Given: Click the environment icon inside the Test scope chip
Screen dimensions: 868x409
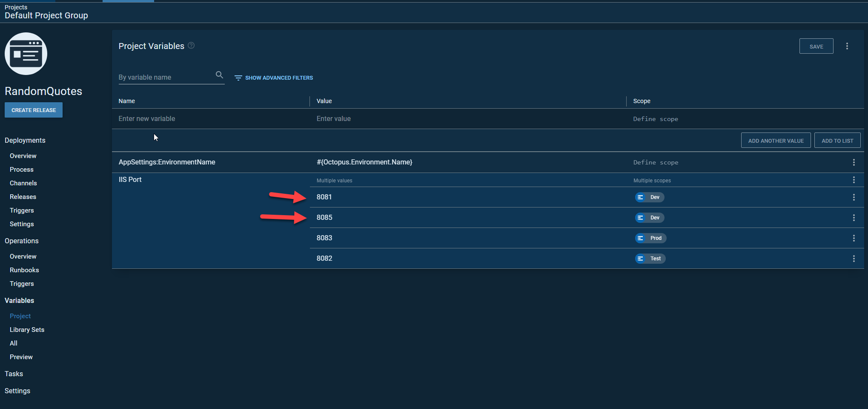Looking at the screenshot, I should coord(641,258).
